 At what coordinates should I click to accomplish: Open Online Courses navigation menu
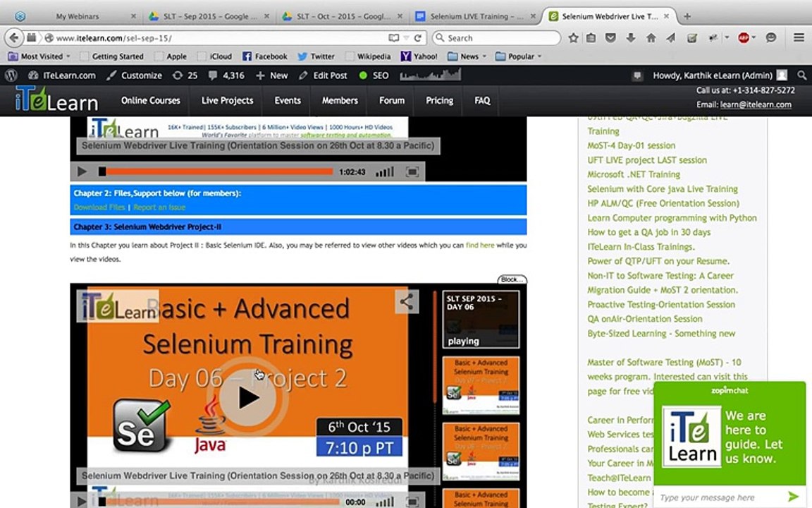click(x=151, y=100)
